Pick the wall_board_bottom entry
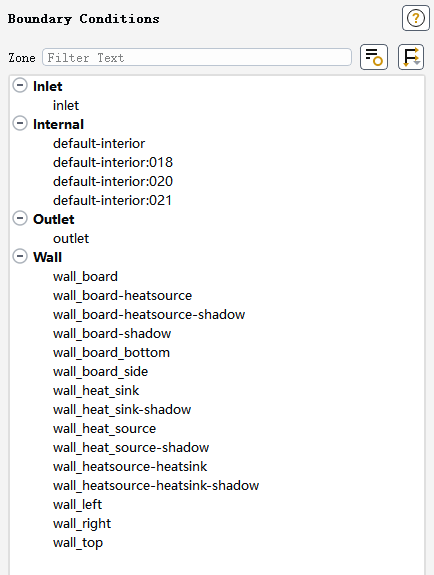Screen dimensions: 434x575 [x=111, y=352]
